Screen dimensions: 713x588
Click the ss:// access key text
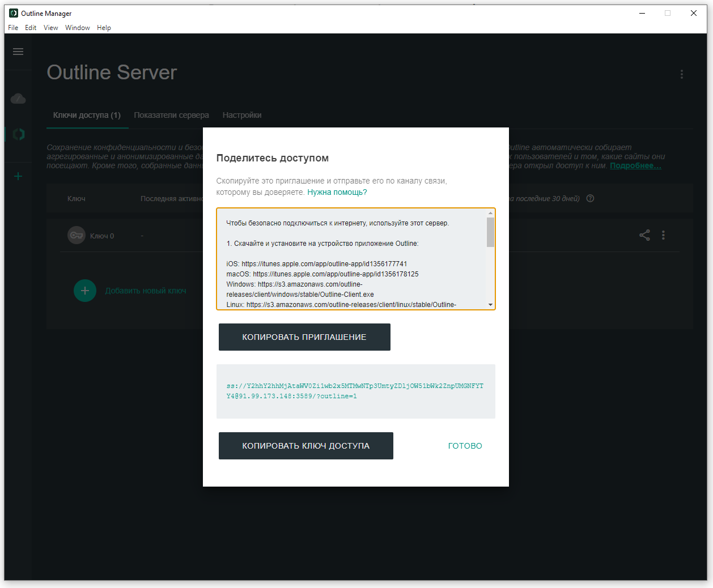coord(355,391)
